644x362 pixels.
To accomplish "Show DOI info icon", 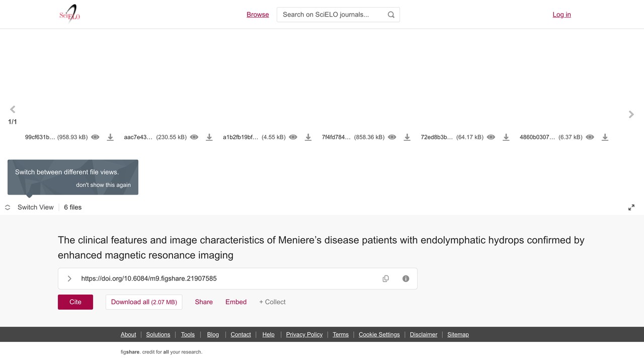I will pos(406,279).
